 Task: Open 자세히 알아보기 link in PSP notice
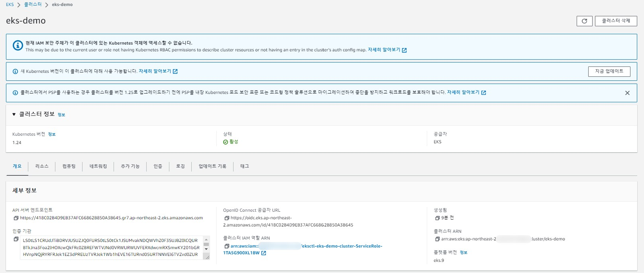(466, 92)
